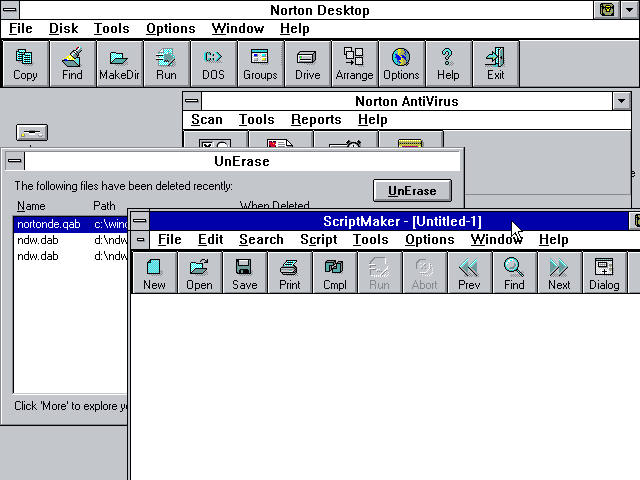Click the Path column header in UnErase
This screenshot has height=480, width=640.
click(x=104, y=206)
